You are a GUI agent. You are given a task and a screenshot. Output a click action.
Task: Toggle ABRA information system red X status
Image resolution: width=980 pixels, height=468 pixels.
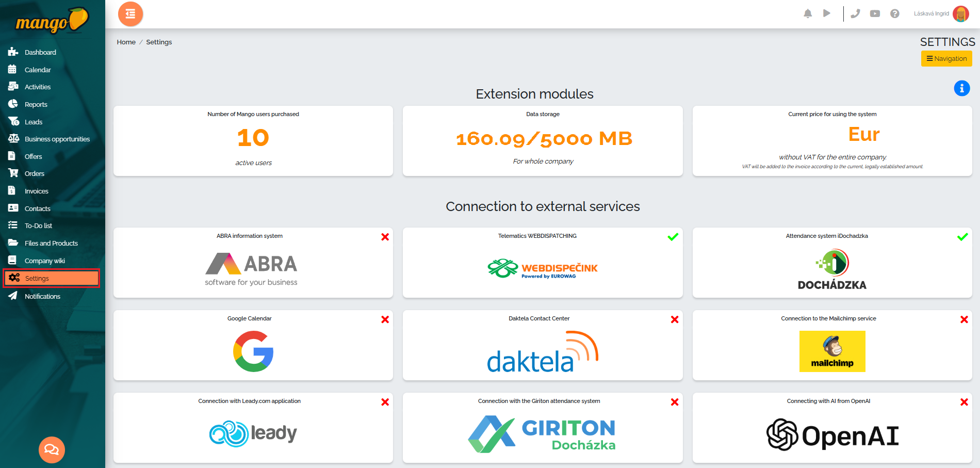[x=385, y=237]
